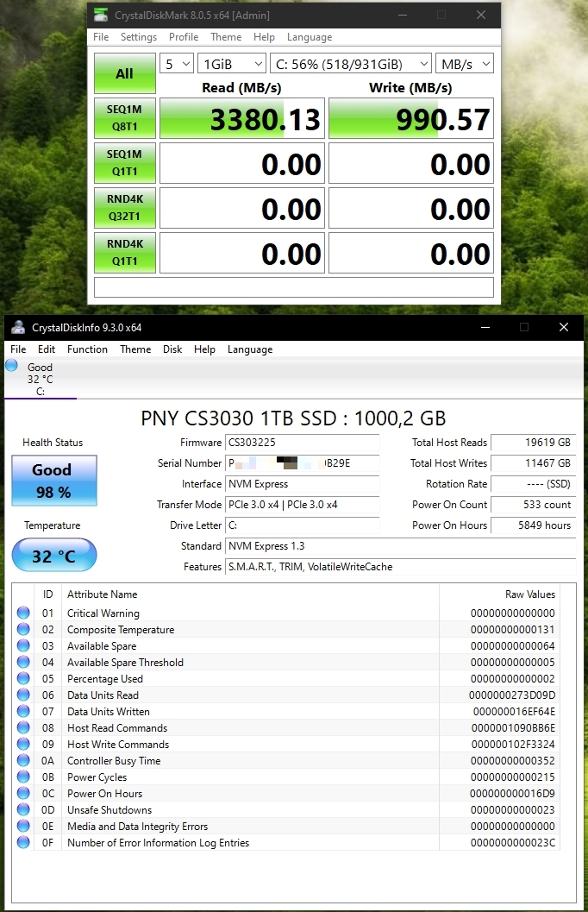The image size is (588, 912).
Task: Click the status orb for Available Spare Threshold
Action: (x=23, y=661)
